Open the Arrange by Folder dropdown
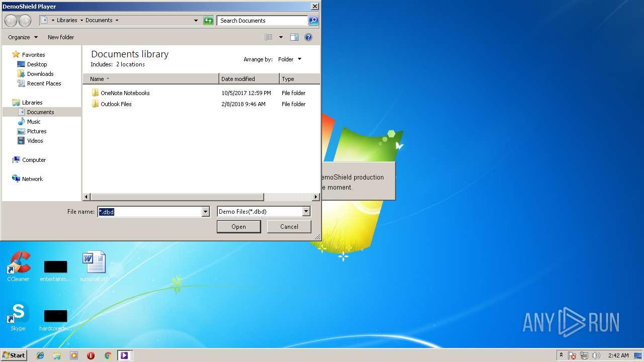Image resolution: width=644 pixels, height=362 pixels. click(x=290, y=59)
